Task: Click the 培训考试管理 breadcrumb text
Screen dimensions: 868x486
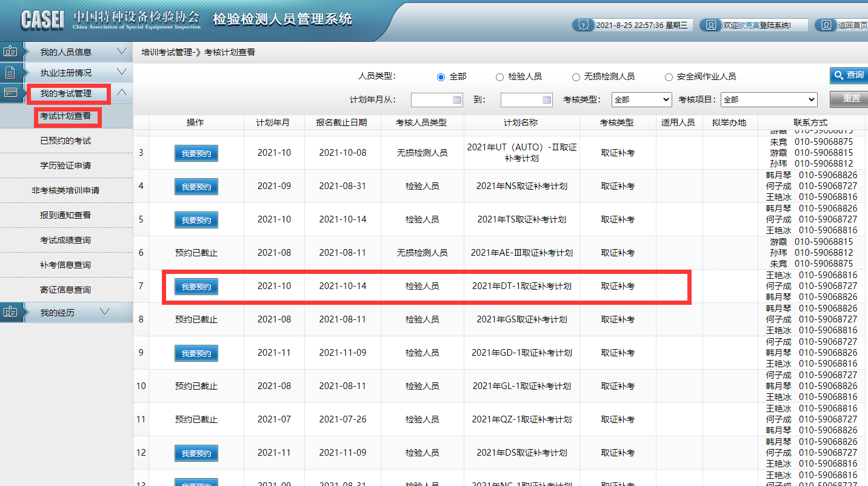Action: (167, 52)
